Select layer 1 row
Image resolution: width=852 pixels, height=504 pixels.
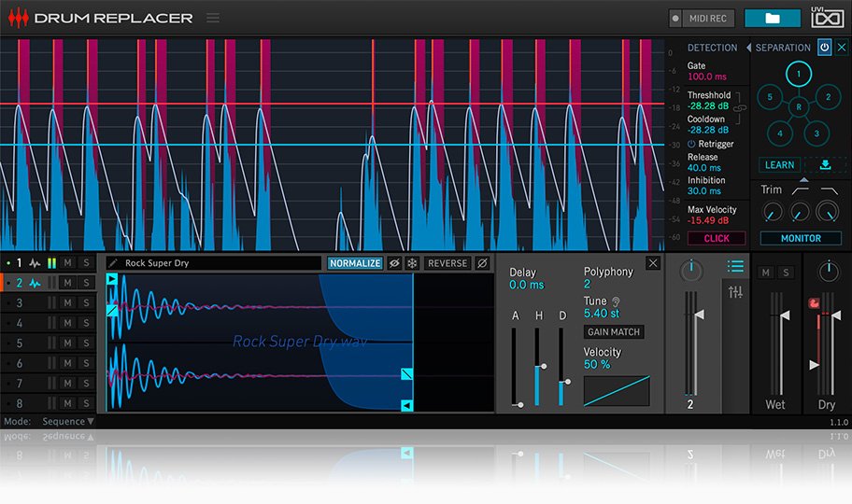(48, 263)
